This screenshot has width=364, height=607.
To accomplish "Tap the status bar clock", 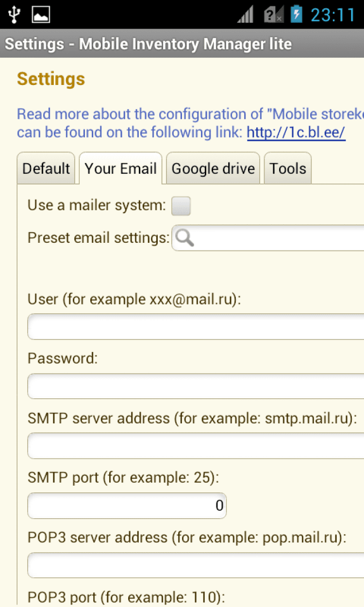I will (333, 15).
